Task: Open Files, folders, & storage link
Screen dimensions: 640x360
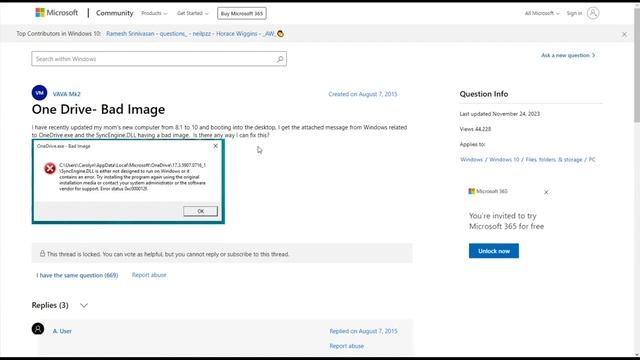Action: point(554,160)
